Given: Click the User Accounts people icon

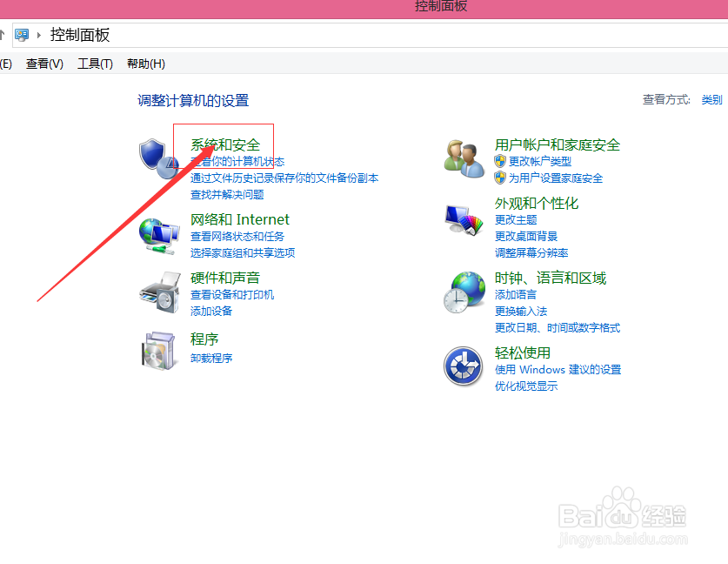Looking at the screenshot, I should [x=464, y=158].
